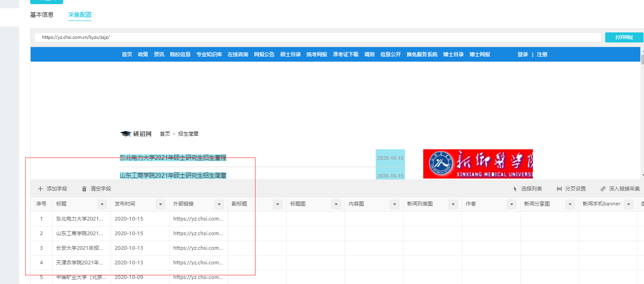Select title cell 东北电力大学2021...
Image resolution: width=644 pixels, height=284 pixels.
(81, 219)
